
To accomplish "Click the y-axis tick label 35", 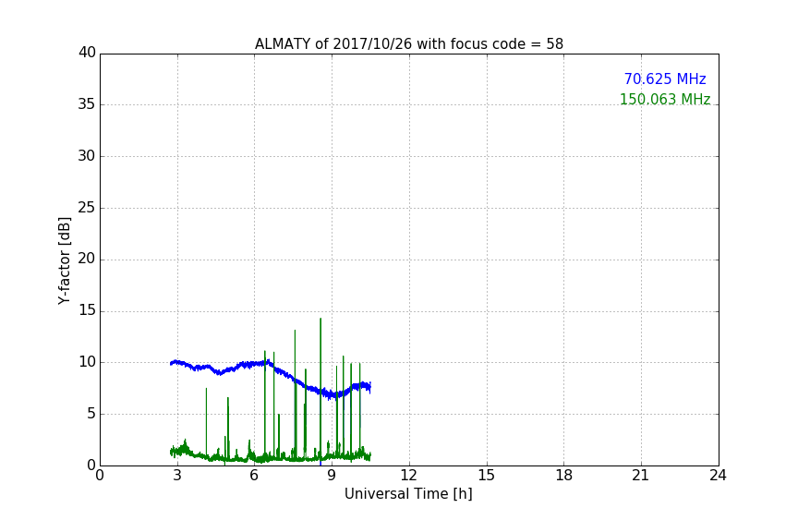I will pos(87,104).
